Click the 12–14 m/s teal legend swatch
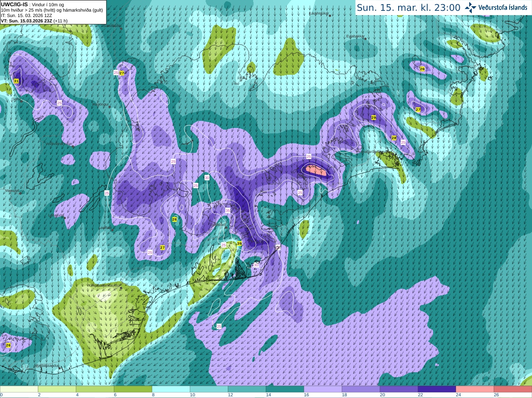This screenshot has height=398, width=532. (247, 389)
